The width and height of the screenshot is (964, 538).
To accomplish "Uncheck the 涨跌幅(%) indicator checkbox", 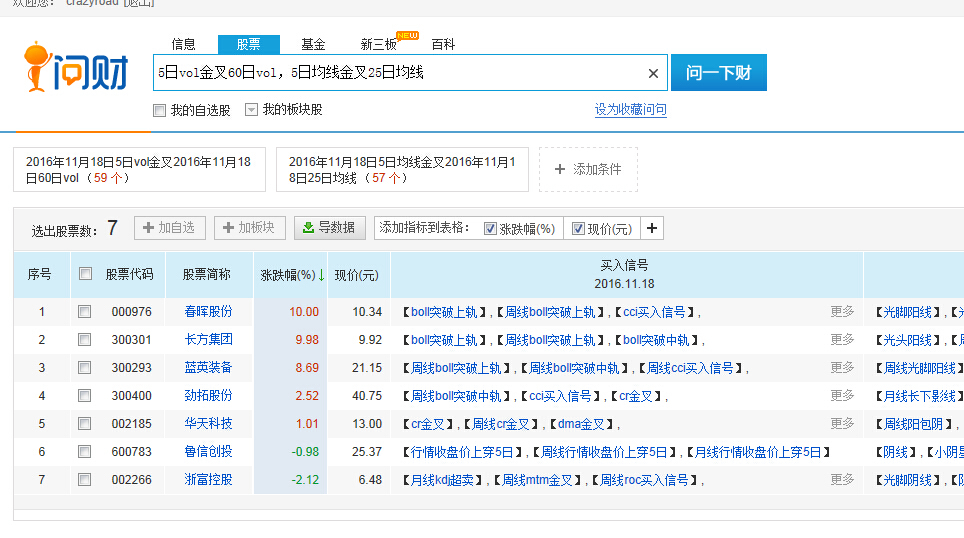I will [x=490, y=229].
